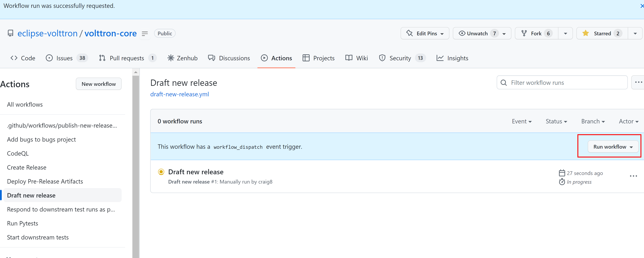The image size is (644, 258).
Task: Open the repository details lines icon
Action: click(x=145, y=34)
